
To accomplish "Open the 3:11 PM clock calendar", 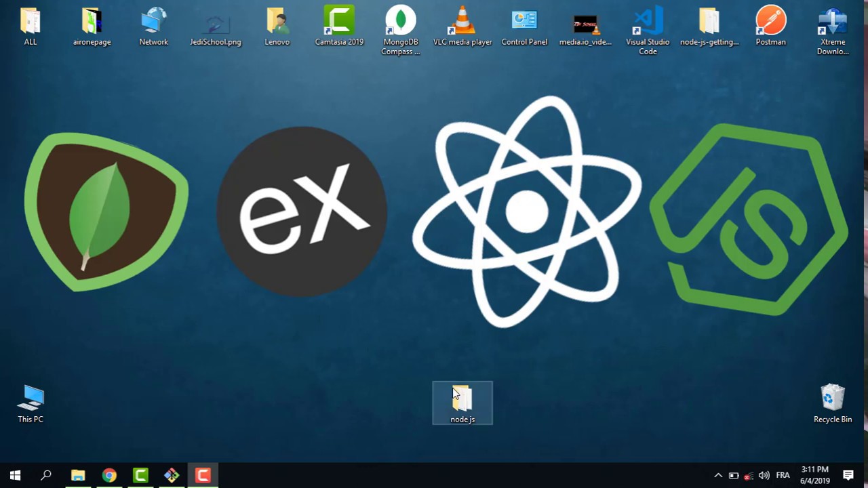I will 815,475.
